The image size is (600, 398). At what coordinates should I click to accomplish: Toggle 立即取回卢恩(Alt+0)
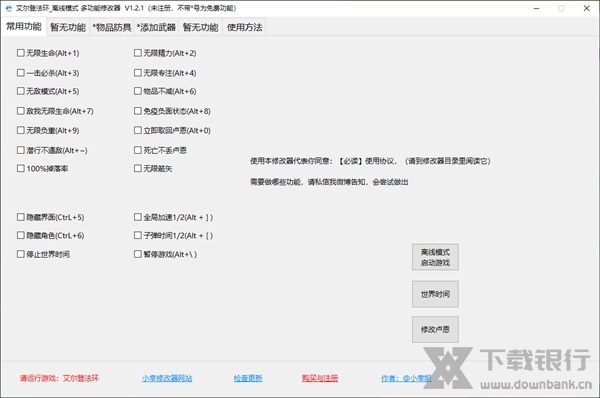[172, 130]
